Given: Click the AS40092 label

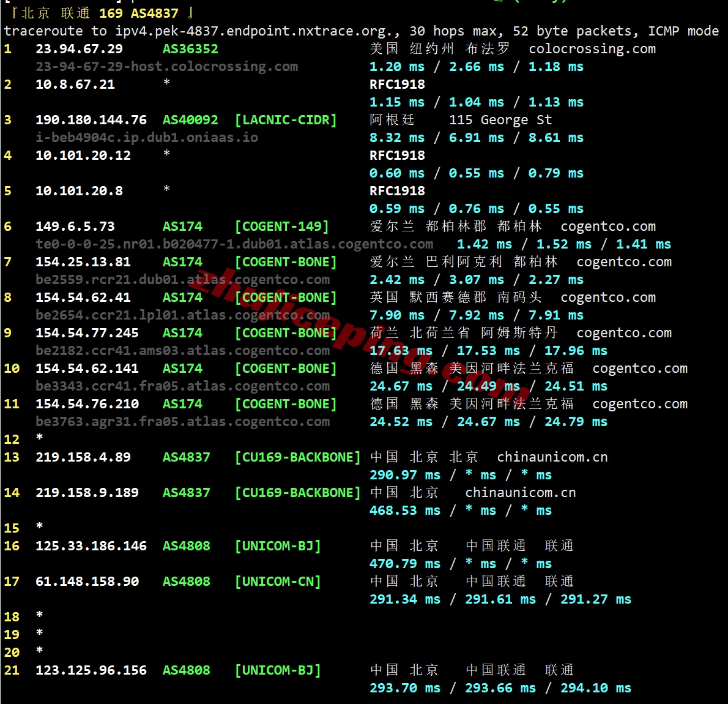Looking at the screenshot, I should (190, 120).
